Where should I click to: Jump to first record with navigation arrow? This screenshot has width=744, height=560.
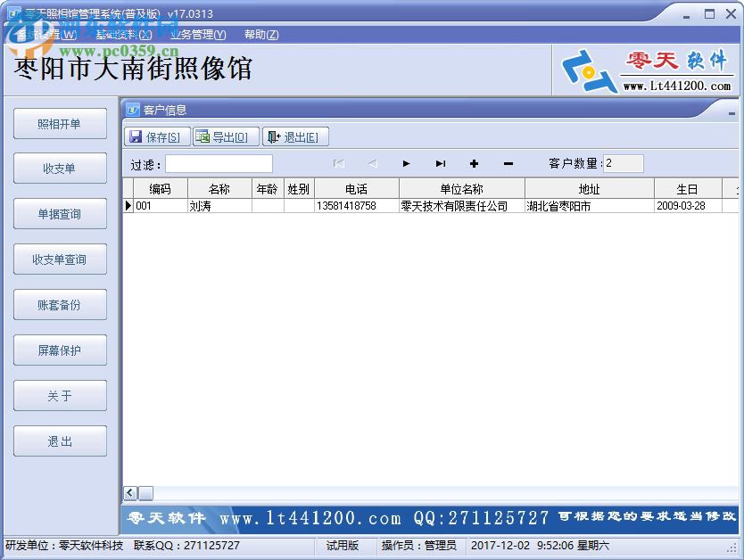coord(338,164)
